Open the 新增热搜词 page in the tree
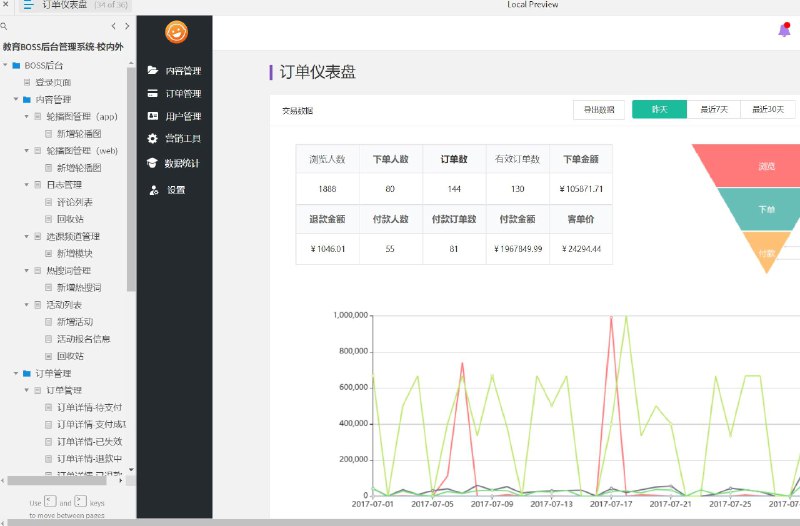The width and height of the screenshot is (800, 526). (79, 287)
